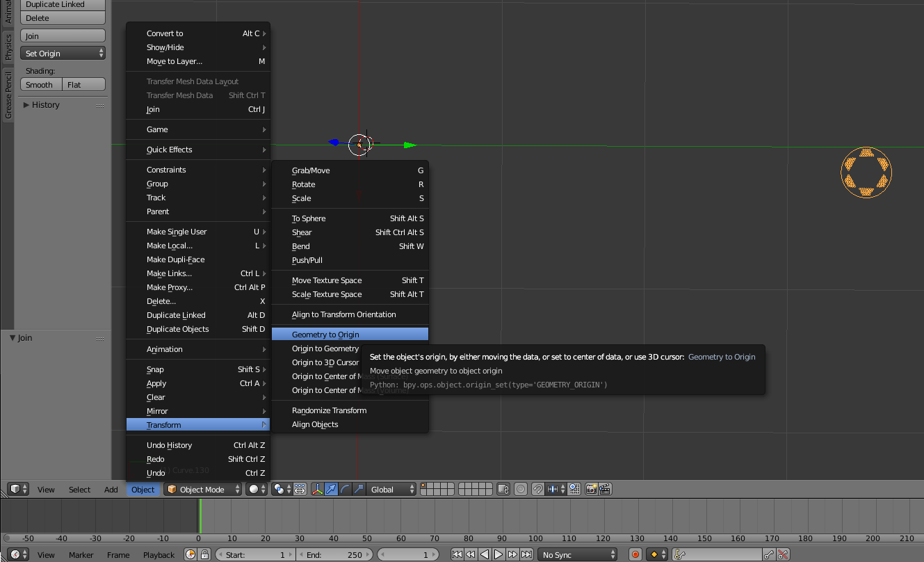Click the current frame number field

407,554
